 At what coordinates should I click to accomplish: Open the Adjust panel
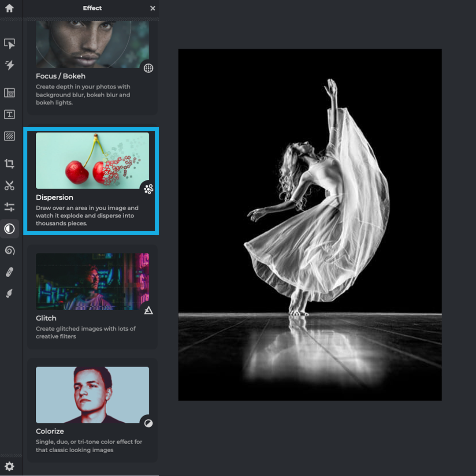pyautogui.click(x=10, y=206)
